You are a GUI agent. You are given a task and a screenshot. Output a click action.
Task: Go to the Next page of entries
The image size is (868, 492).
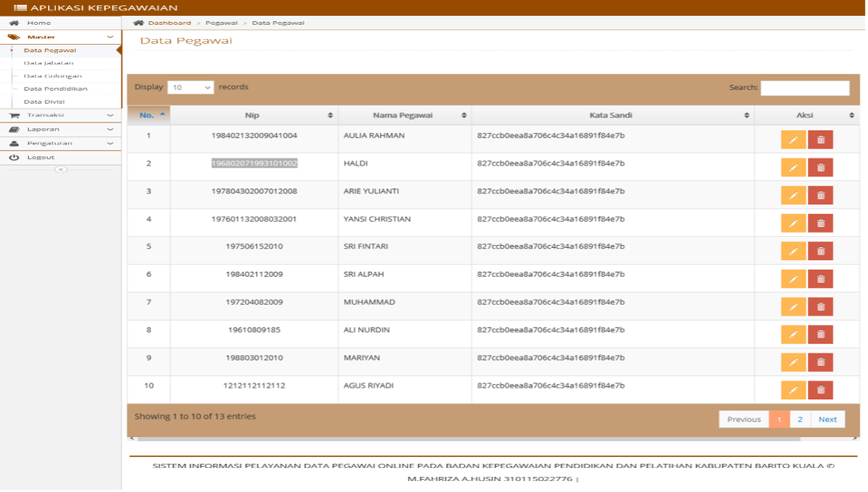(827, 419)
